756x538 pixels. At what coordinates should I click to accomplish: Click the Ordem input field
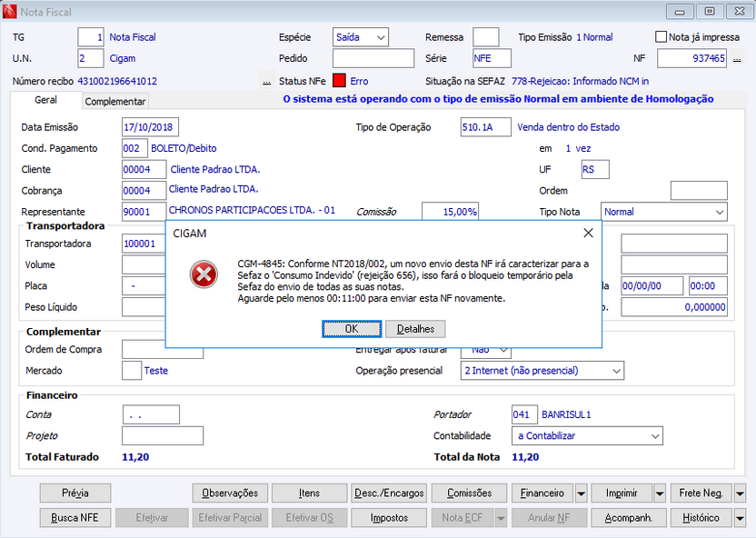coord(699,191)
